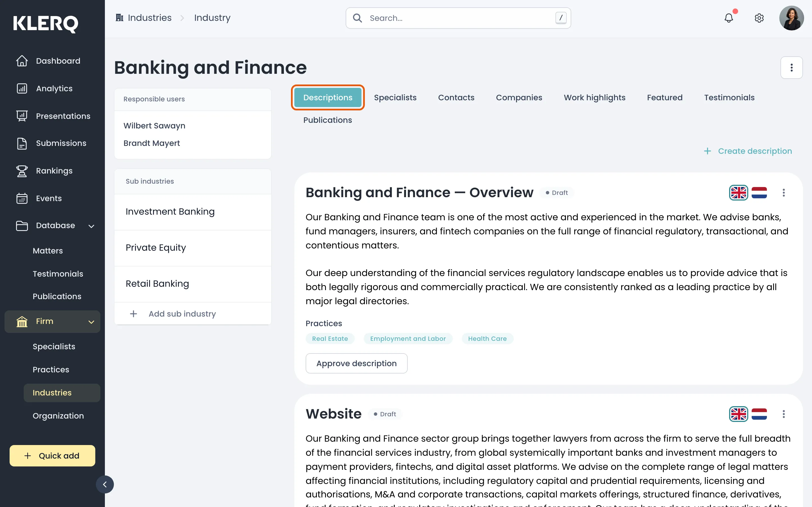Image resolution: width=812 pixels, height=507 pixels.
Task: Click the search input field
Action: tap(458, 18)
